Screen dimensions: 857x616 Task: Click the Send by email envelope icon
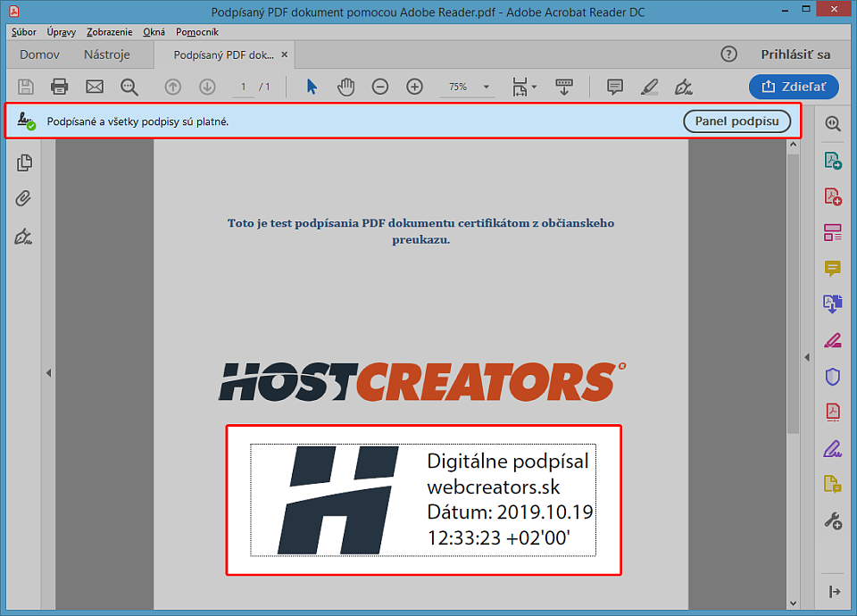95,87
